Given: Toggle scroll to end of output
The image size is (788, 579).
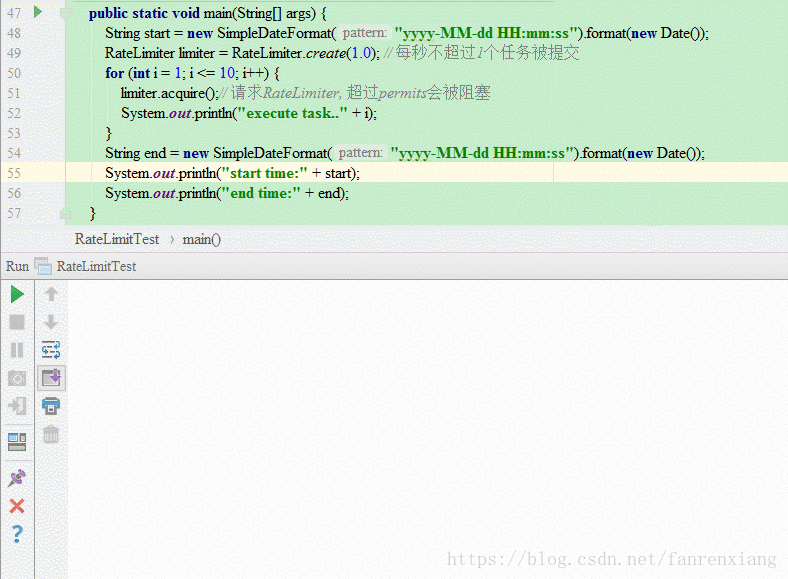Looking at the screenshot, I should coord(51,377).
